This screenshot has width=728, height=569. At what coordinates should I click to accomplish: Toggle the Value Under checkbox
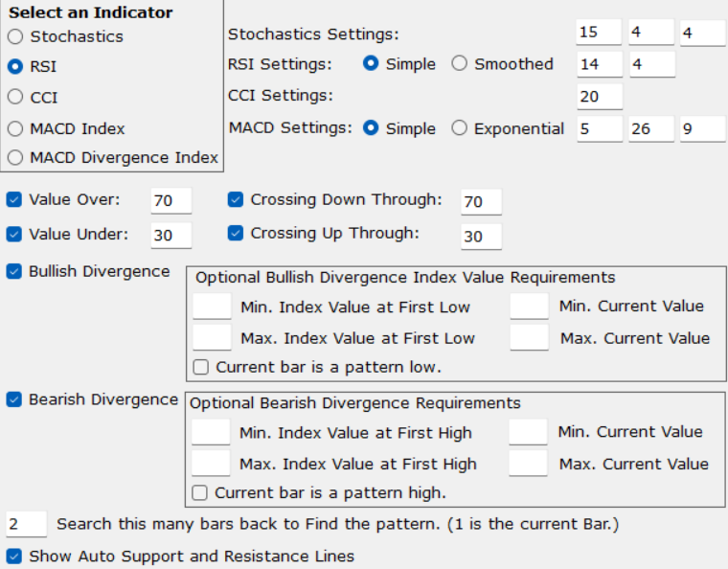click(x=14, y=235)
